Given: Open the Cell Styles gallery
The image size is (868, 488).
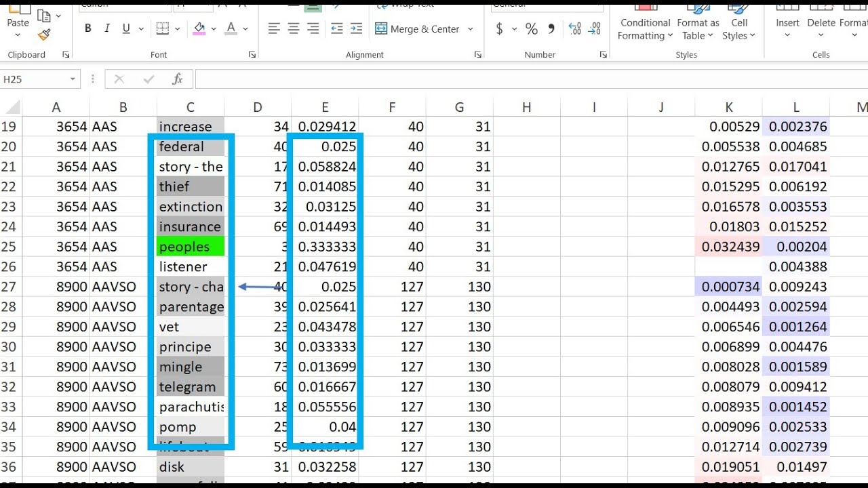Looking at the screenshot, I should pos(738,22).
